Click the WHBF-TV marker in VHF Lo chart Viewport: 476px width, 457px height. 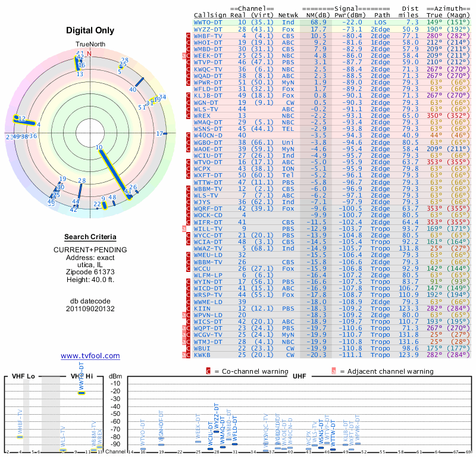tap(20, 437)
